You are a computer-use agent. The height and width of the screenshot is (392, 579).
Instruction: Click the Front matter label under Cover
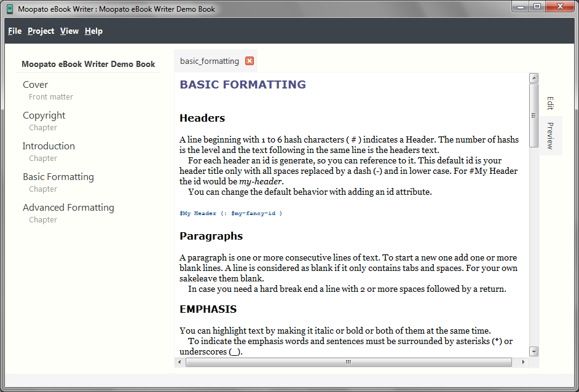coord(51,96)
